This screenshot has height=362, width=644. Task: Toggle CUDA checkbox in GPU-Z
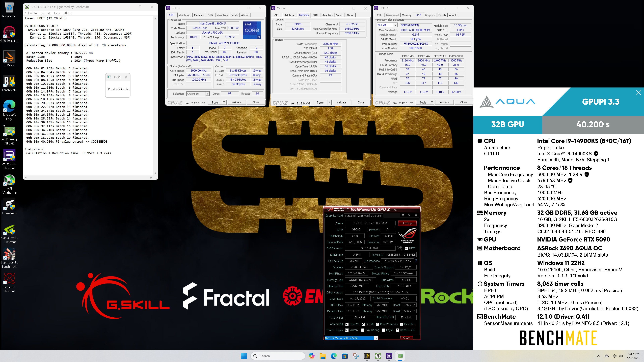pos(363,324)
